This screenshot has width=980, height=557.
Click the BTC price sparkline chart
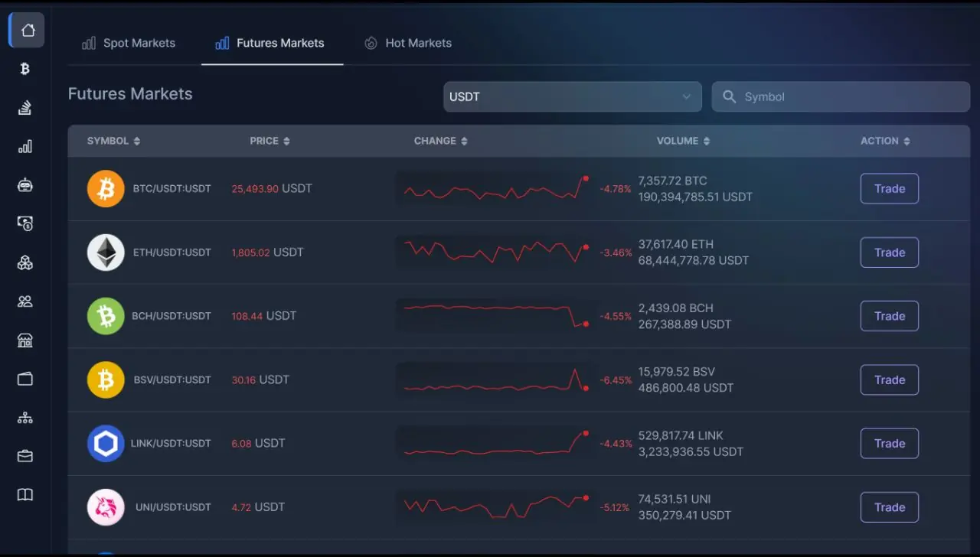point(495,188)
